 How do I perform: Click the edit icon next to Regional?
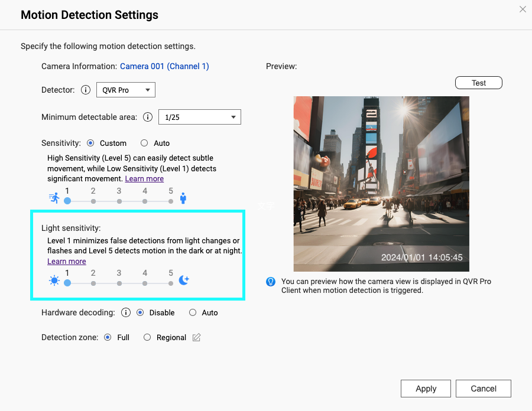(x=196, y=337)
